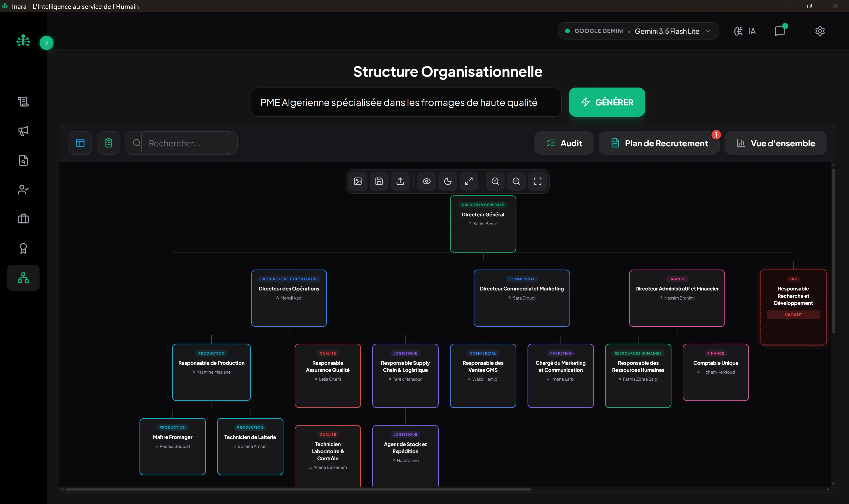Click the horizontal scrollbar of the chart
Screen dimensions: 849x504
tap(298, 489)
